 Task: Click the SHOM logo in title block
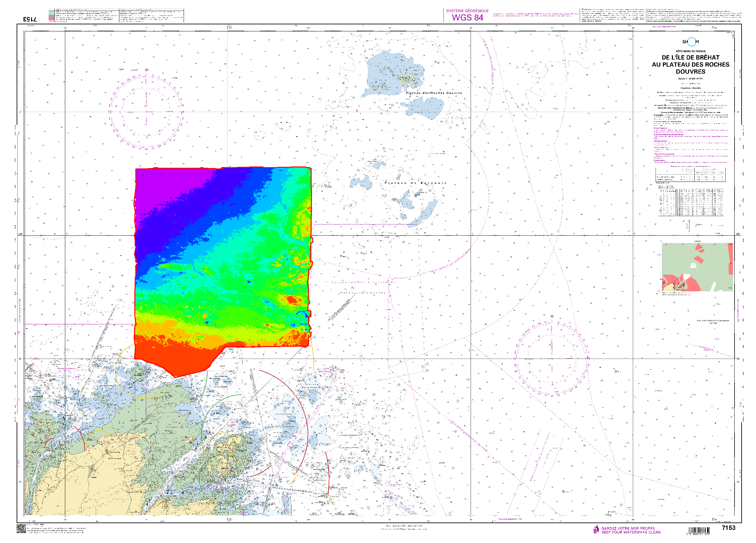[x=690, y=42]
